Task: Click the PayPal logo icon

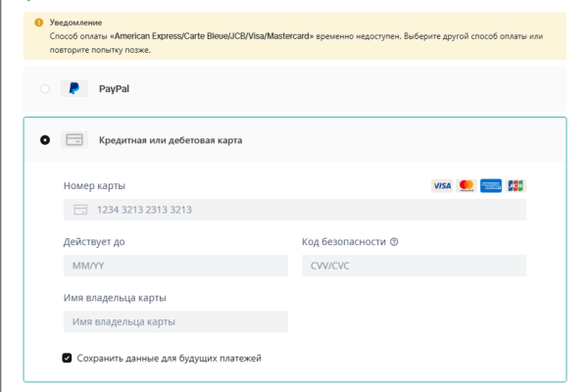Action: tap(74, 88)
